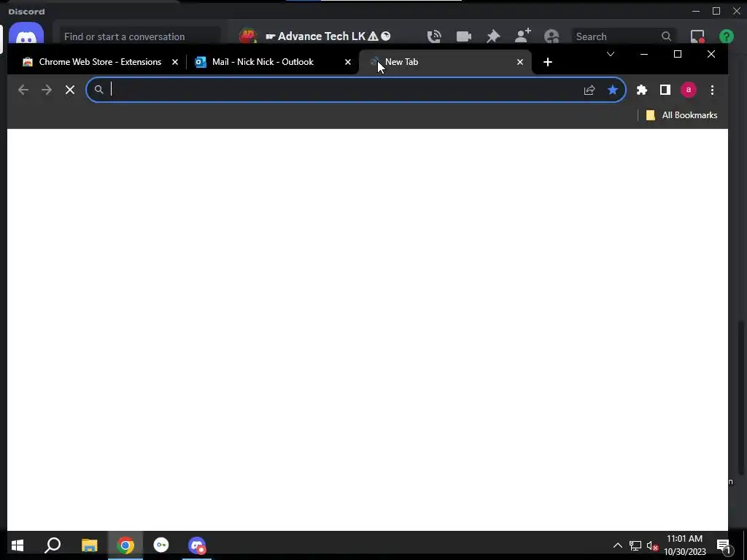
Task: Click Discord window scrollbar
Action: pos(741,397)
